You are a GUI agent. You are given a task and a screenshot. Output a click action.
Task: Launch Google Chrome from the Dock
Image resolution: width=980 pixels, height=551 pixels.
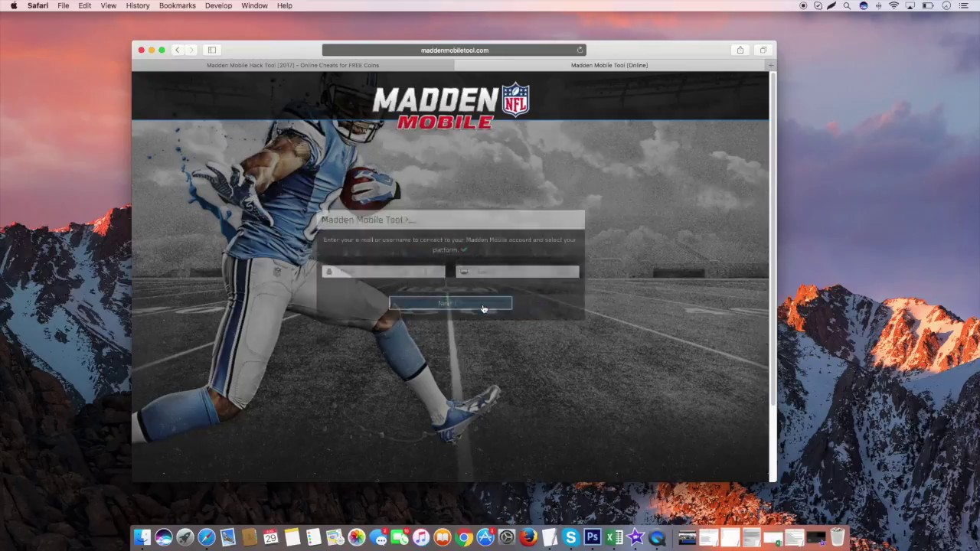pos(463,537)
